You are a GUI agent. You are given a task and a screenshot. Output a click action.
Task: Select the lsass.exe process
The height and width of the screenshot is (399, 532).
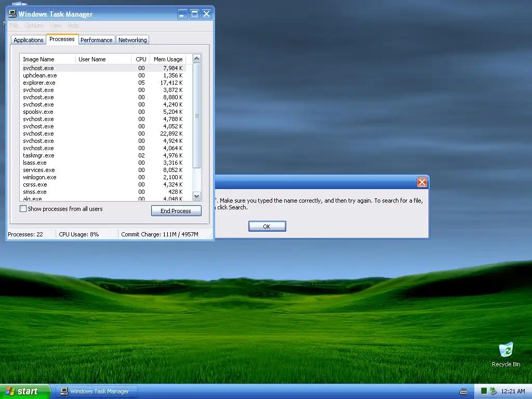(x=103, y=163)
